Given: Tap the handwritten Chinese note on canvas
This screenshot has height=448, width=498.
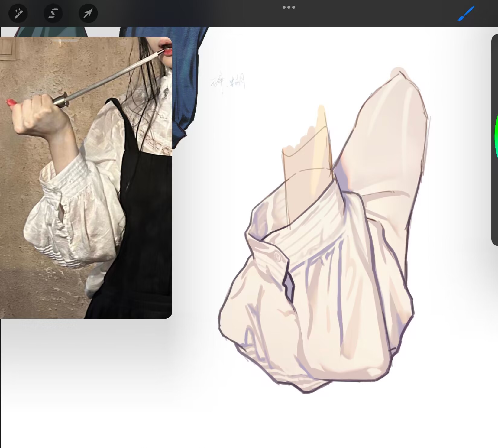Looking at the screenshot, I should coord(228,82).
